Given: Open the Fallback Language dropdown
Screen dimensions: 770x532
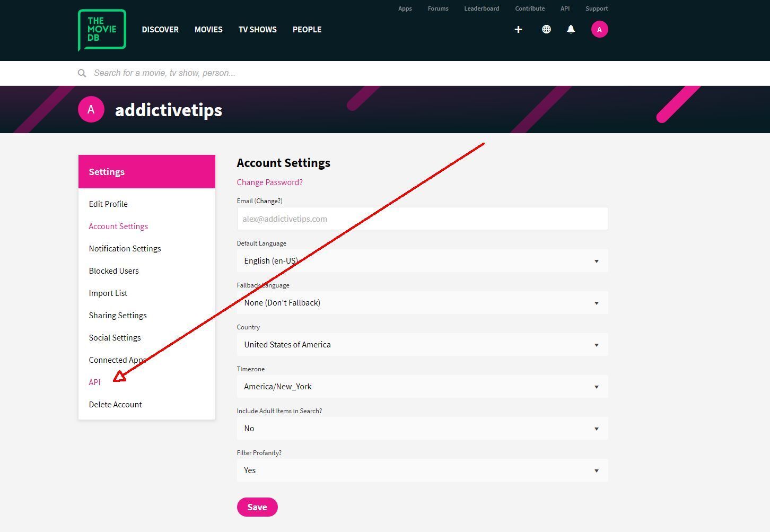Looking at the screenshot, I should [422, 303].
